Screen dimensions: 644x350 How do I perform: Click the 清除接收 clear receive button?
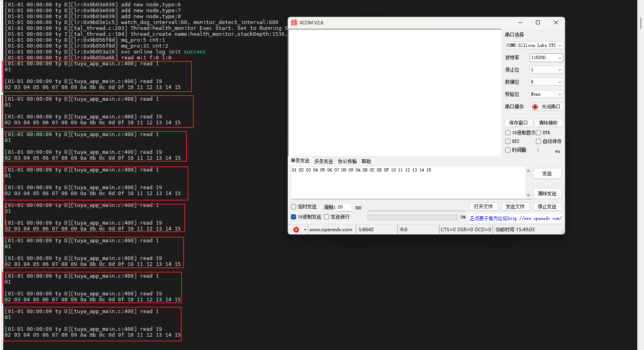(548, 123)
